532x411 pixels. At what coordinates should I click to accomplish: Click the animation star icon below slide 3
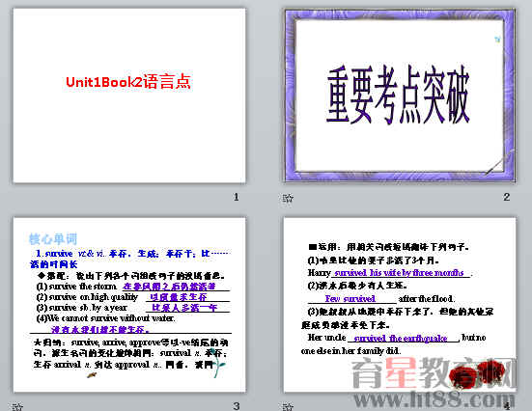pos(17,406)
